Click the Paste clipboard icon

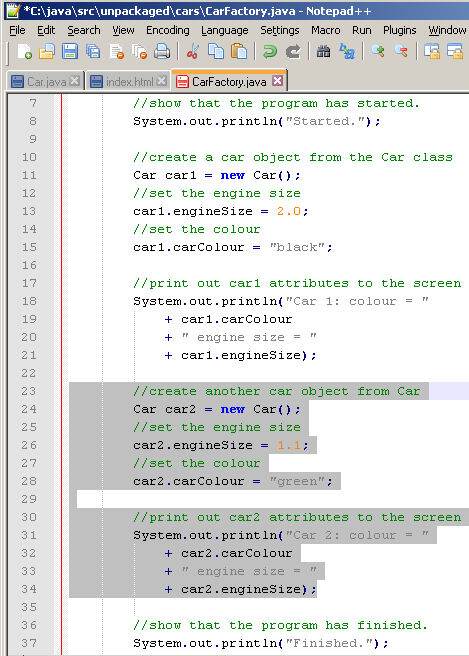click(x=239, y=52)
